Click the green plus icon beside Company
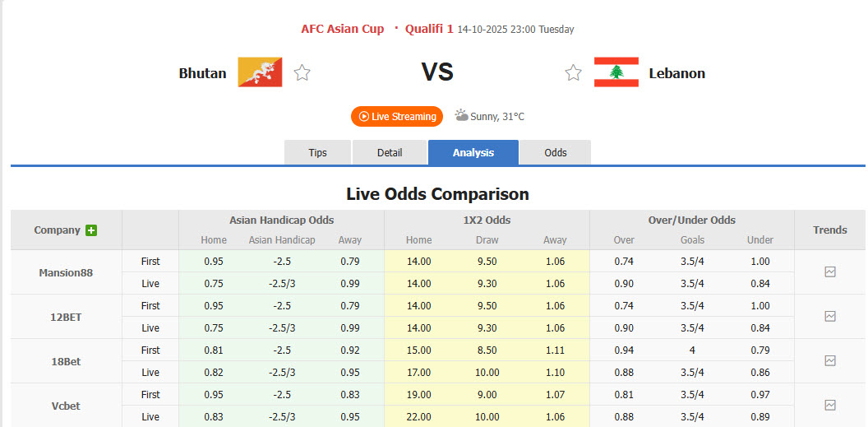The image size is (868, 427). click(x=91, y=230)
